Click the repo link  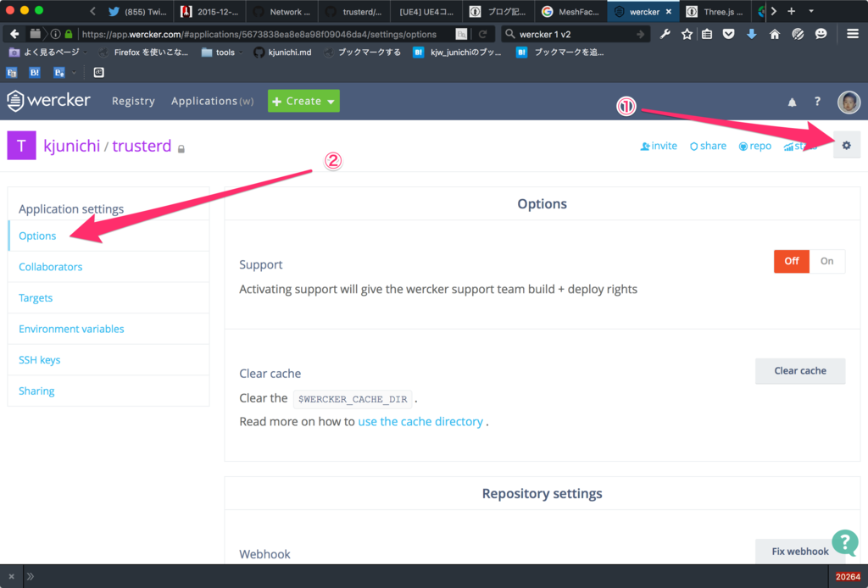pyautogui.click(x=755, y=146)
